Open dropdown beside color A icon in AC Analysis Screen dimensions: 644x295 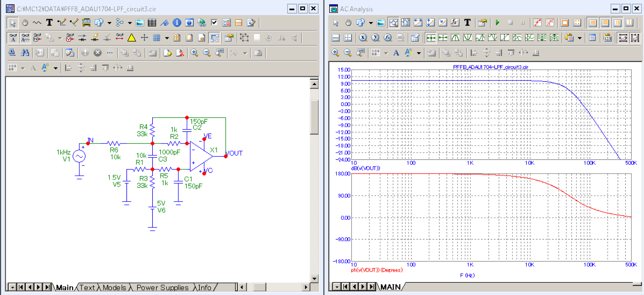419,53
